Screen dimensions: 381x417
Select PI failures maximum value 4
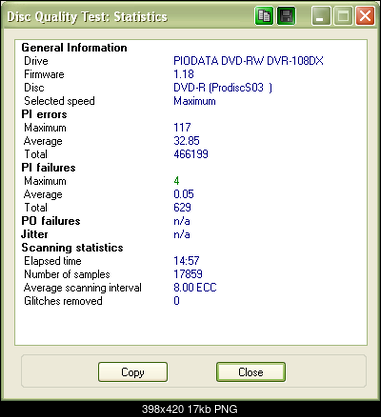tap(176, 181)
